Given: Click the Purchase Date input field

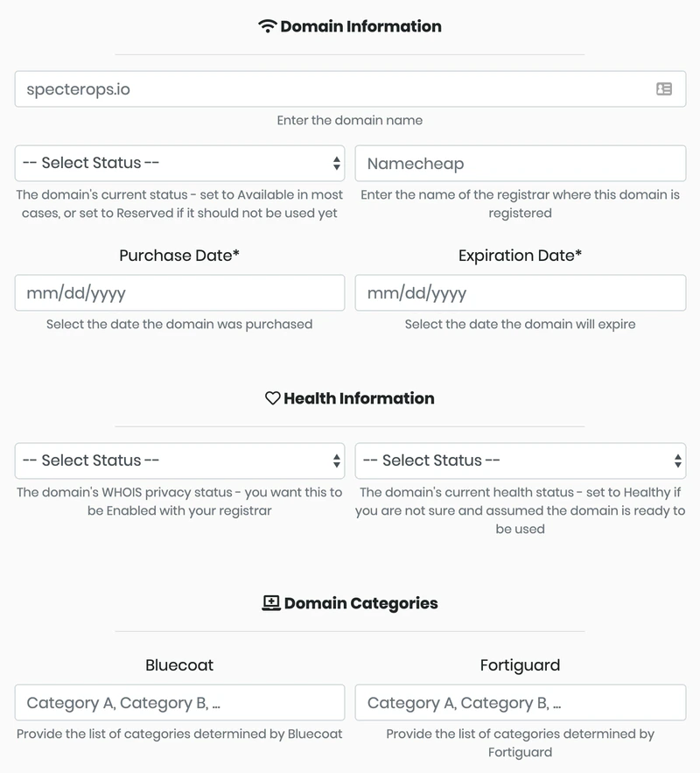Looking at the screenshot, I should 179,293.
